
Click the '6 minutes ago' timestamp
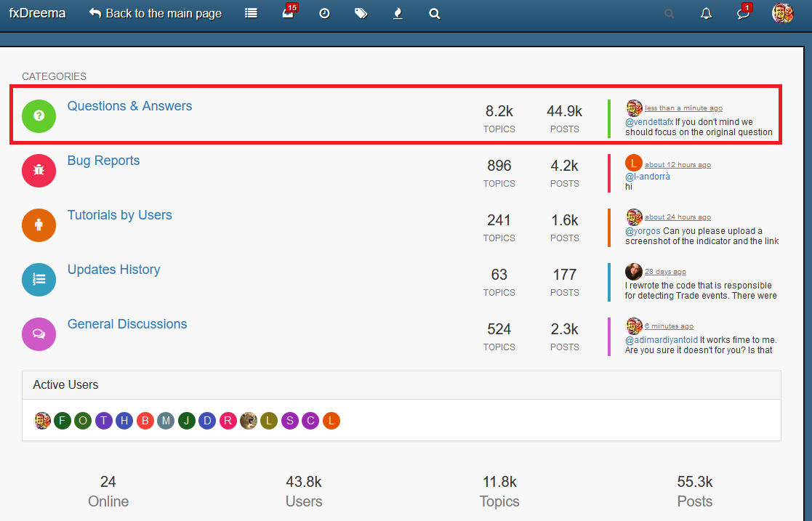[669, 326]
